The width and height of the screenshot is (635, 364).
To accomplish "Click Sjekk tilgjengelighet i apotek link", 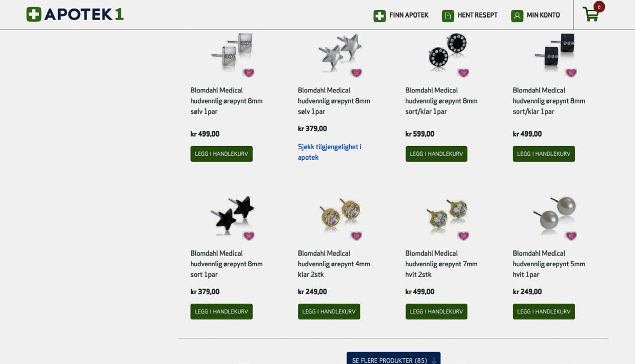I will 329,152.
